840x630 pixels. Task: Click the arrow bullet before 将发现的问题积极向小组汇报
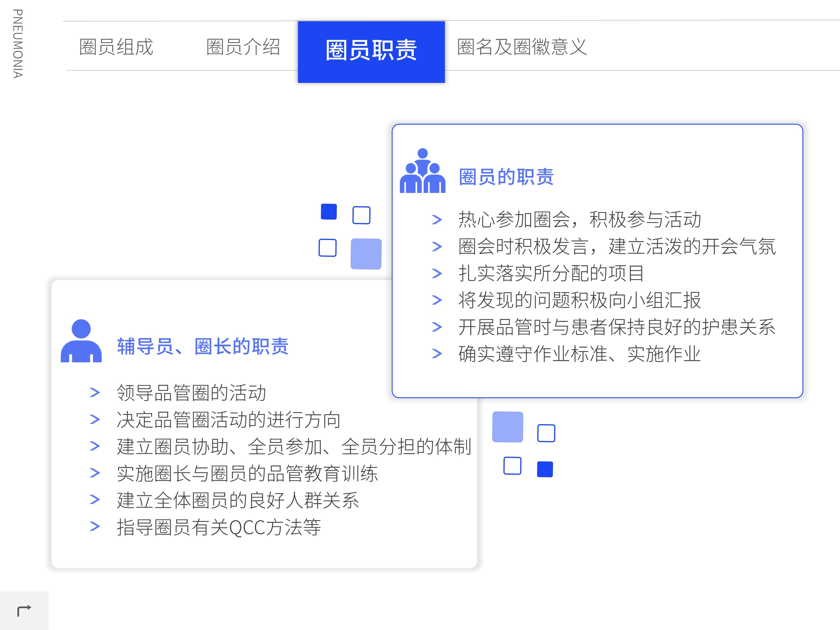pos(437,300)
